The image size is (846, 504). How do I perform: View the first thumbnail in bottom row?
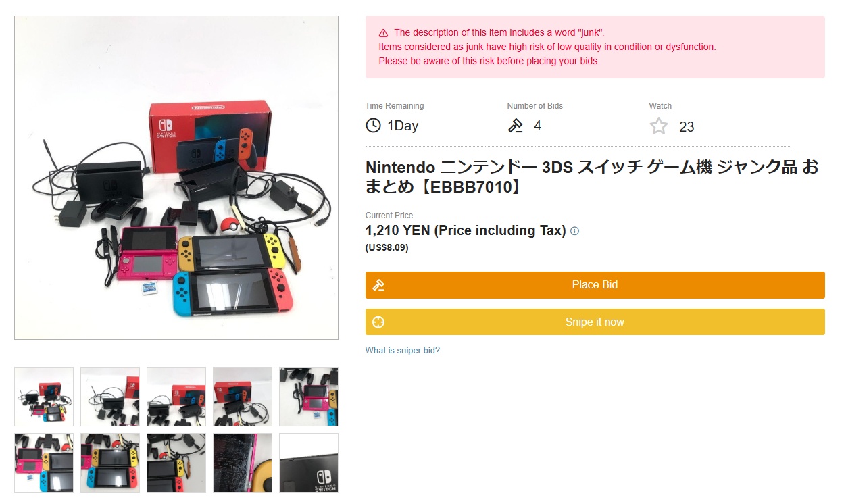coord(44,463)
